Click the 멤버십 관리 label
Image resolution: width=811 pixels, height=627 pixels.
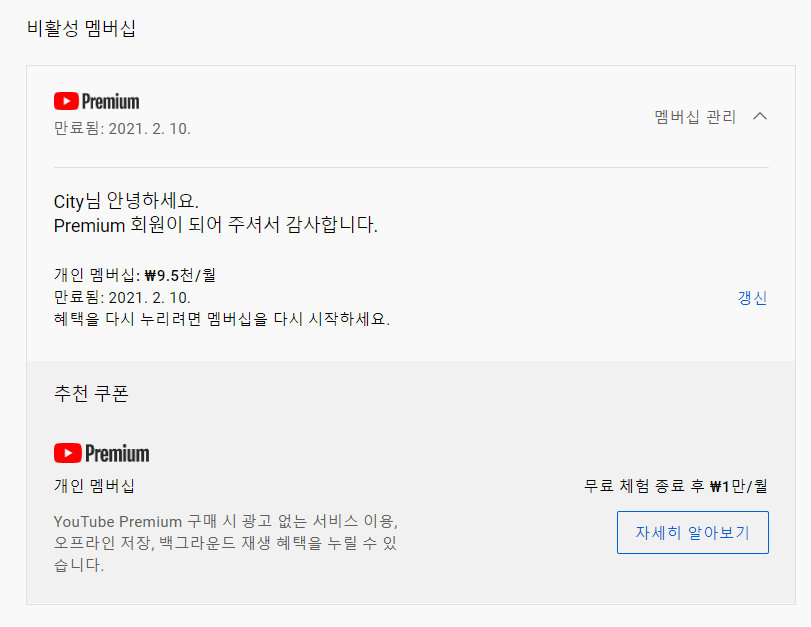695,117
